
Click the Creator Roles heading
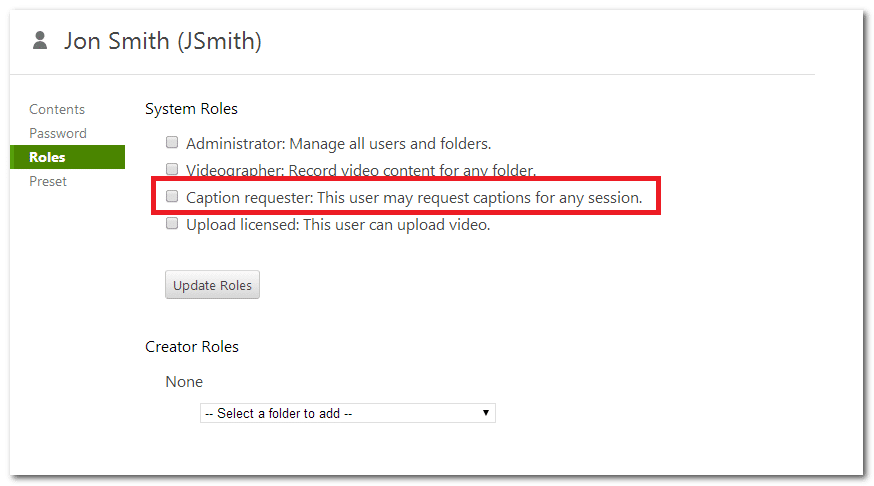click(x=192, y=347)
